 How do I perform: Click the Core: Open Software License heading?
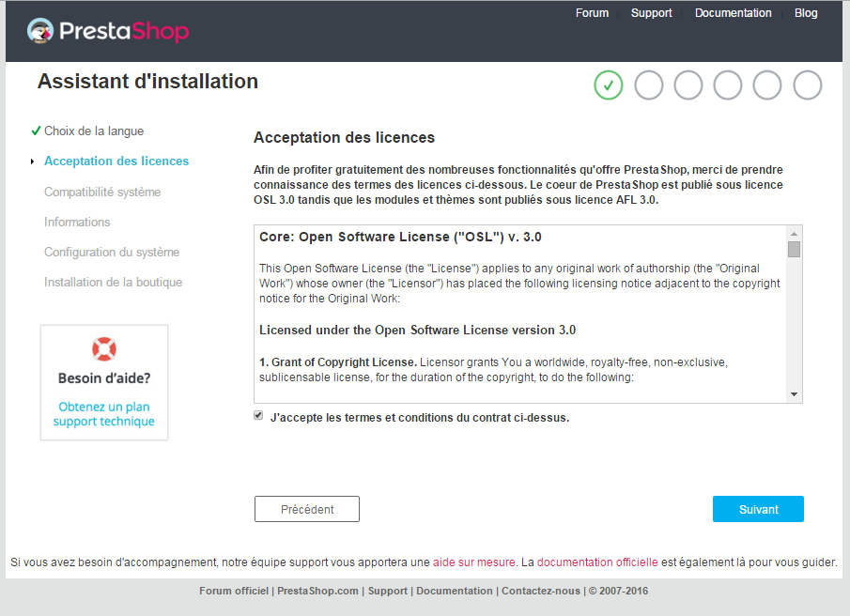click(x=400, y=237)
